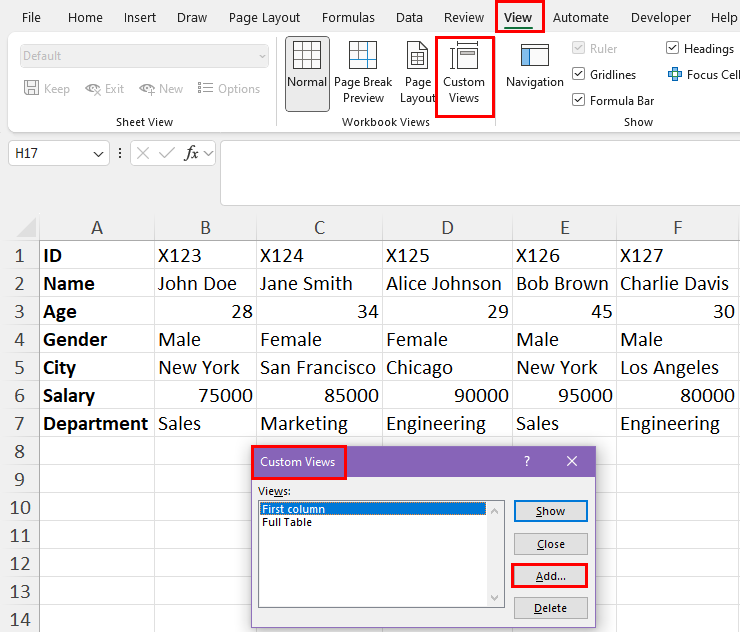740x632 pixels.
Task: Open the Home tab
Action: tap(85, 18)
